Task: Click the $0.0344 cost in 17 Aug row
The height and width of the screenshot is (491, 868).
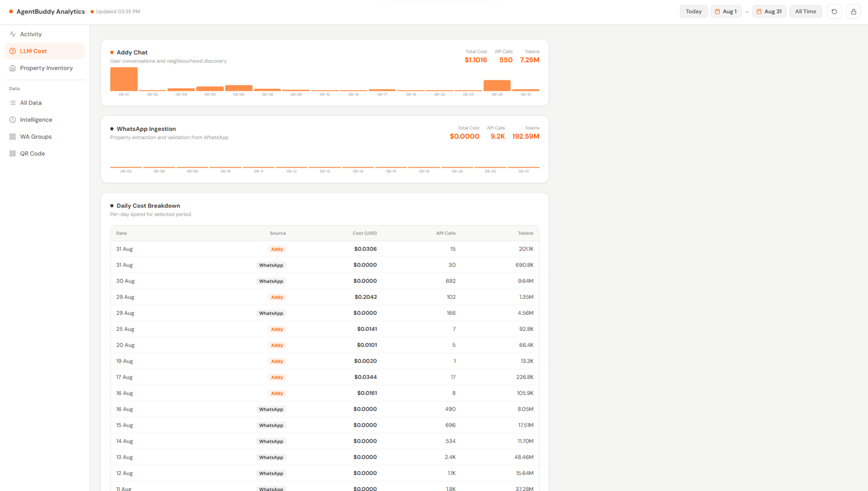Action: point(366,377)
